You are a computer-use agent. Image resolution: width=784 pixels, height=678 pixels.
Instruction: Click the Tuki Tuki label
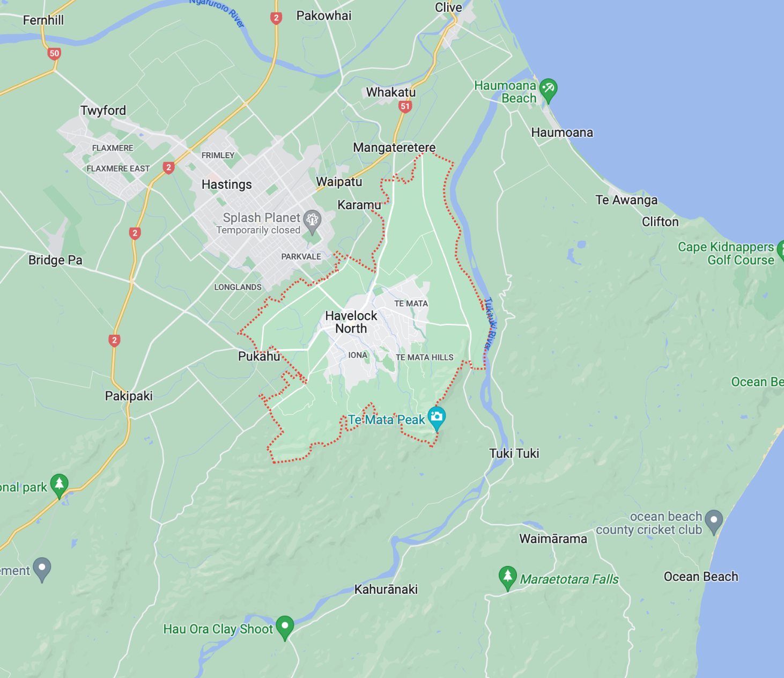click(x=514, y=454)
